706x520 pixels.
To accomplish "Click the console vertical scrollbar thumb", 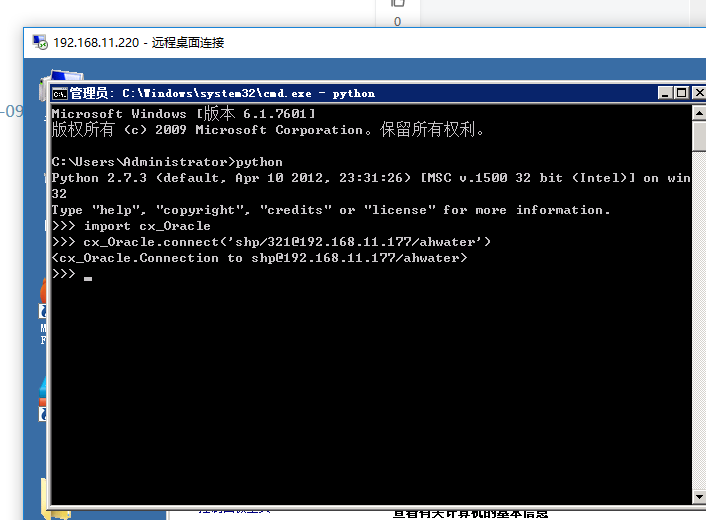I will 699,136.
